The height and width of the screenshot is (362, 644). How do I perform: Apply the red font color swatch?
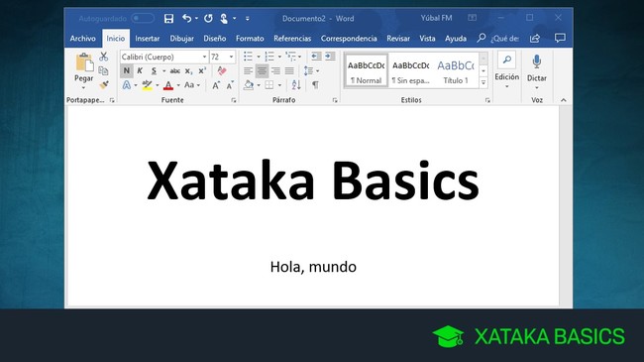(x=168, y=85)
